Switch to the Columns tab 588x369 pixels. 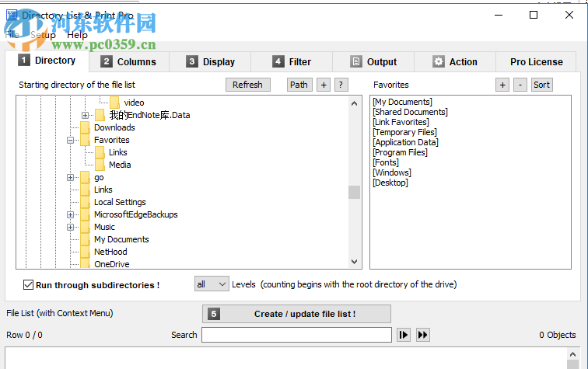(128, 62)
